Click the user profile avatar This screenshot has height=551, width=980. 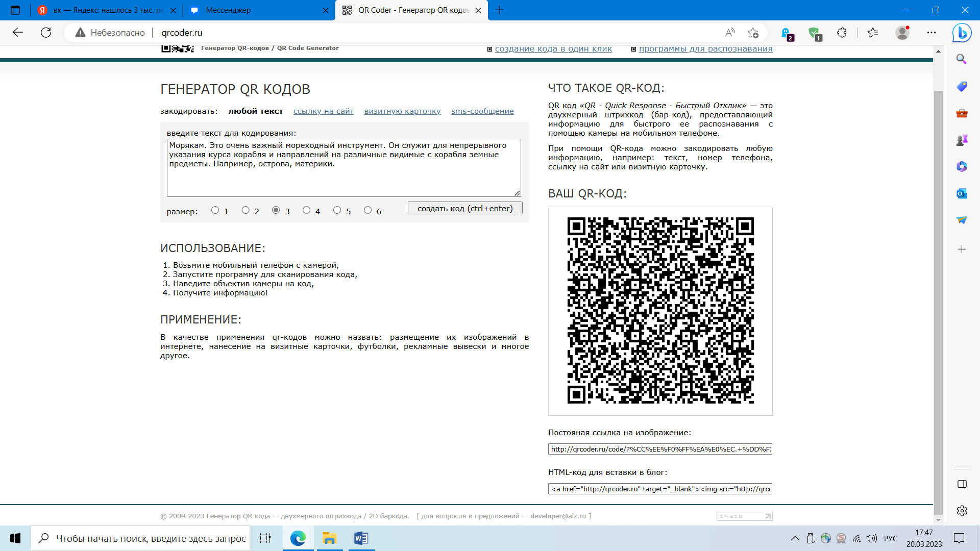click(902, 33)
